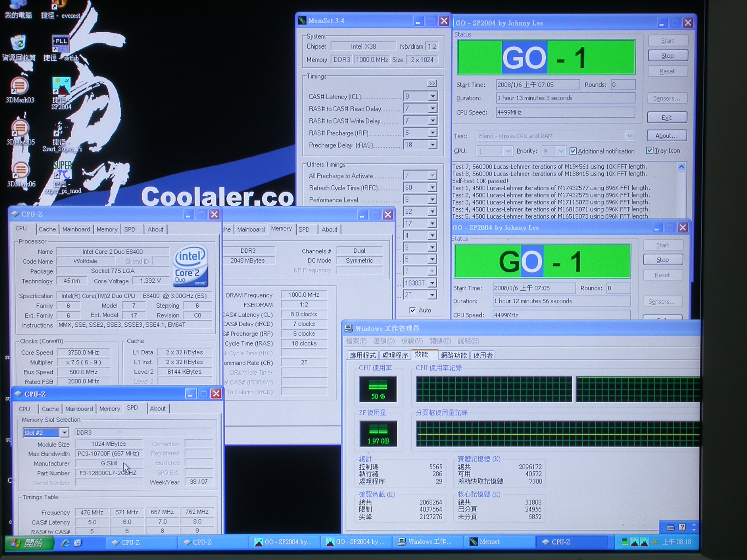Image resolution: width=747 pixels, height=560 pixels.
Task: Click the second quick launch icon
Action: point(78,543)
